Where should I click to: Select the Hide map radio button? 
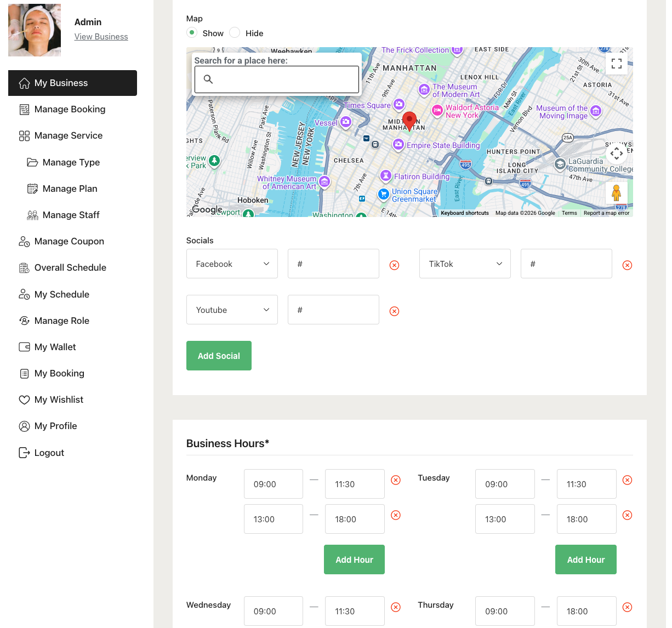[235, 33]
